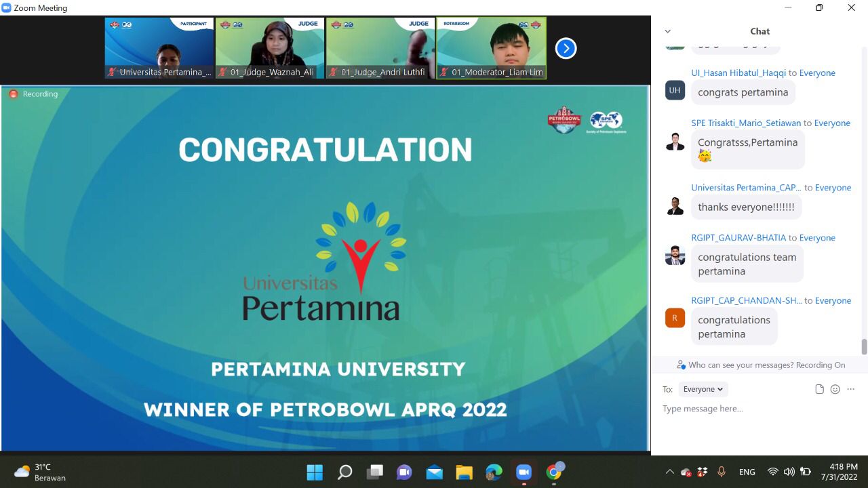The height and width of the screenshot is (488, 868).
Task: Click the 'congrats pertamina' chat message
Action: tap(743, 92)
